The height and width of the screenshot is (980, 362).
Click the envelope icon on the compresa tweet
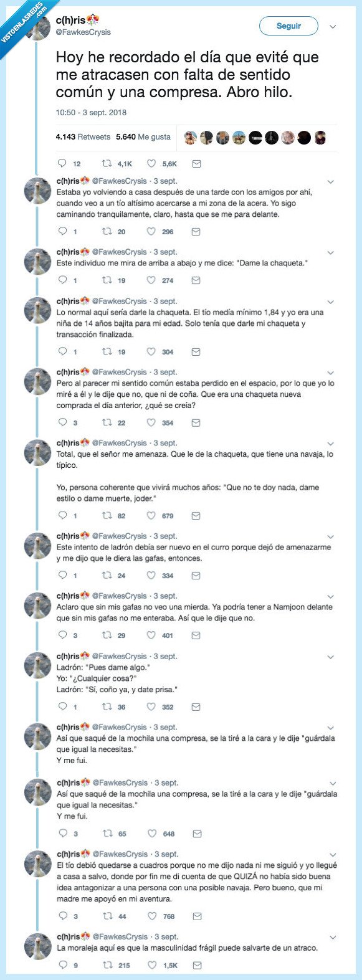coord(196,832)
